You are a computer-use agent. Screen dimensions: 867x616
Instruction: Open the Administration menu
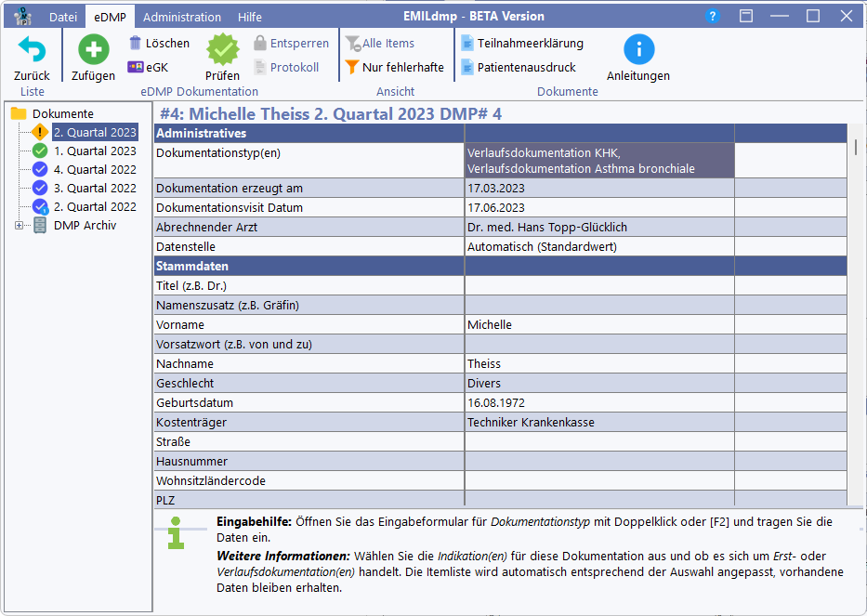(181, 16)
